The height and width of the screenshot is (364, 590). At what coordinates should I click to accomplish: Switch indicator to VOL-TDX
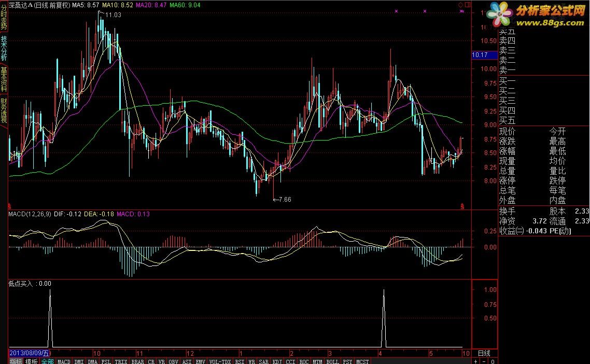click(x=220, y=361)
